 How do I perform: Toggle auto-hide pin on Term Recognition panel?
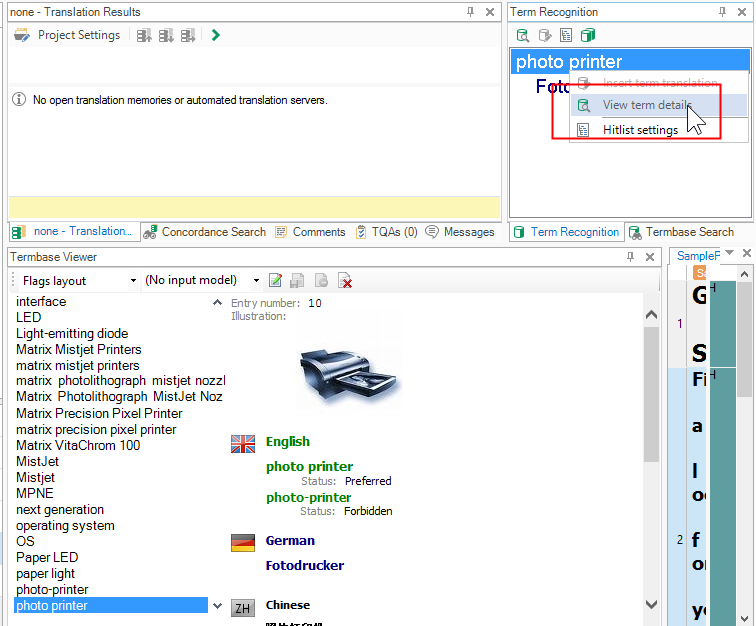coord(722,12)
